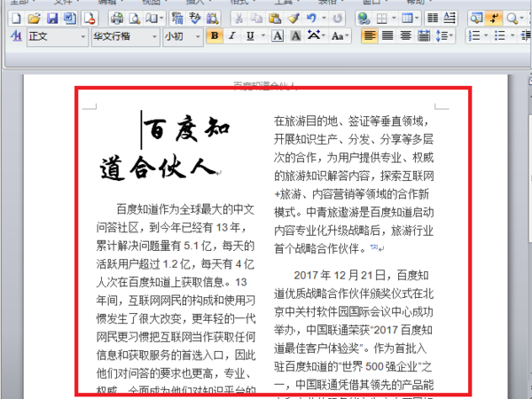Expand underline style dropdown arrow

pos(262,35)
